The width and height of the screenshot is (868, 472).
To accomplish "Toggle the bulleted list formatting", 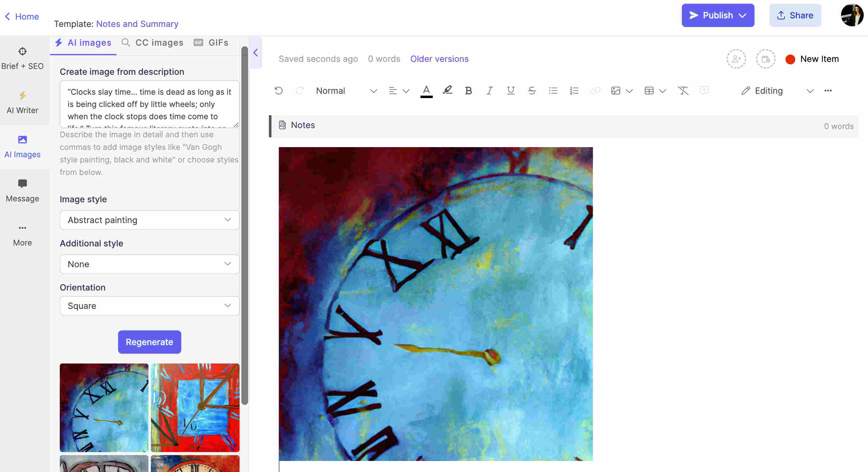I will click(552, 91).
